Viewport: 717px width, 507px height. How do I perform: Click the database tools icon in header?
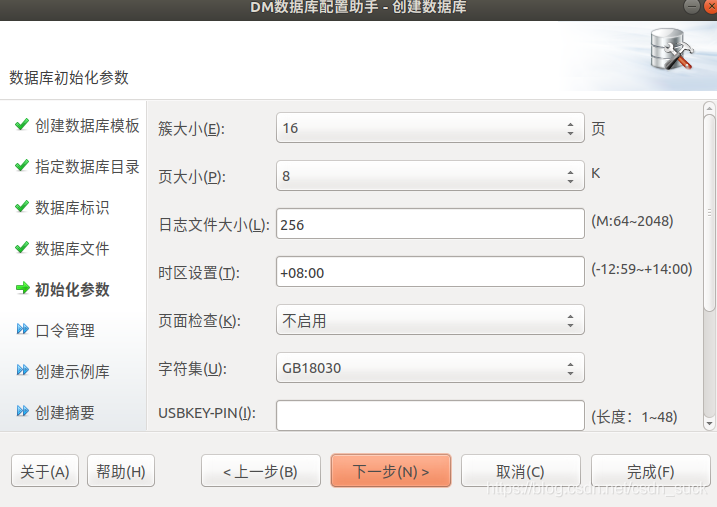[672, 49]
